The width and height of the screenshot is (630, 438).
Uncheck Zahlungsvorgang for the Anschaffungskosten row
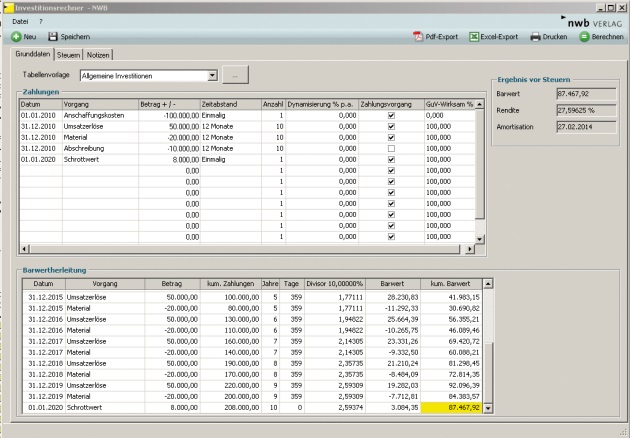point(391,115)
